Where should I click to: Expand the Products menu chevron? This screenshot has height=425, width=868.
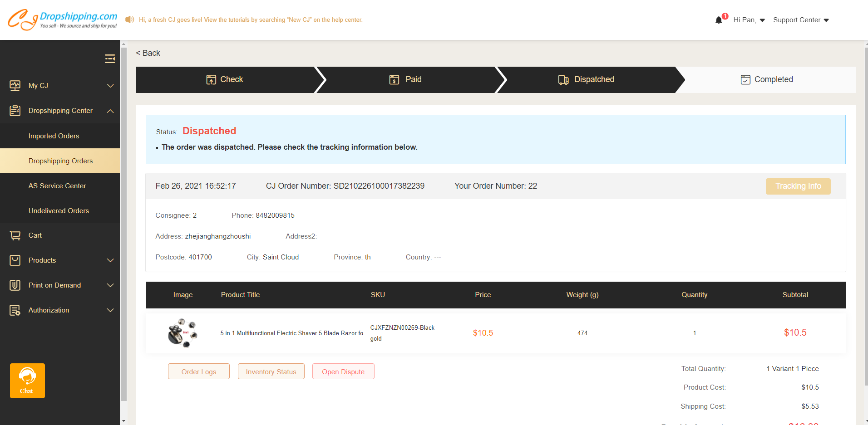110,260
